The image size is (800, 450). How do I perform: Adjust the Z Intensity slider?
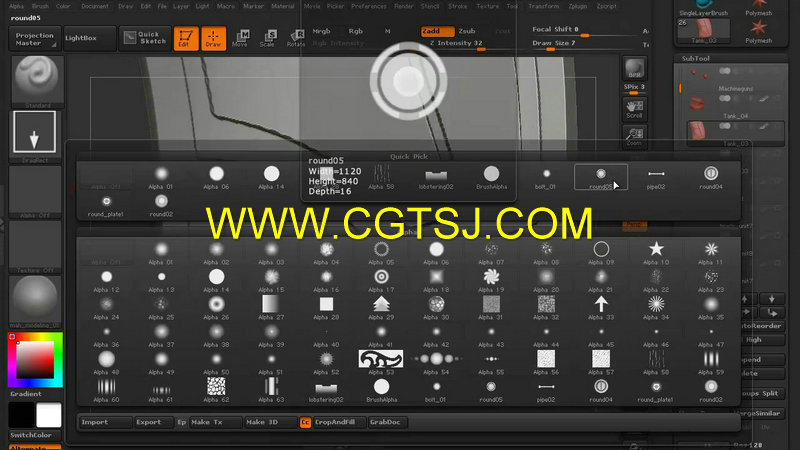point(457,44)
